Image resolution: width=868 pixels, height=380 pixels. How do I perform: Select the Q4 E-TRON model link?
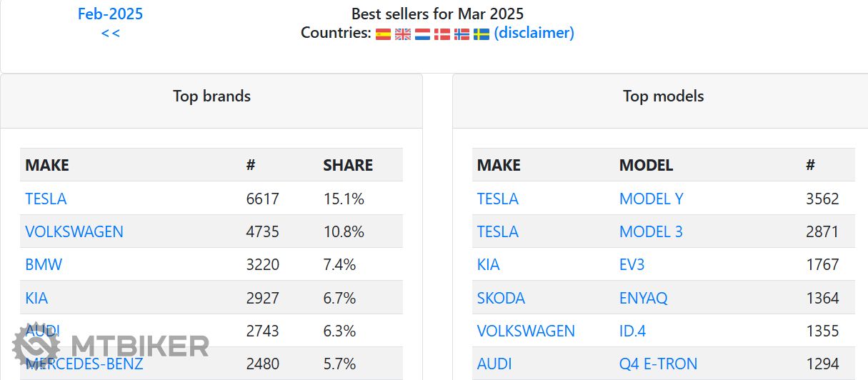[658, 364]
